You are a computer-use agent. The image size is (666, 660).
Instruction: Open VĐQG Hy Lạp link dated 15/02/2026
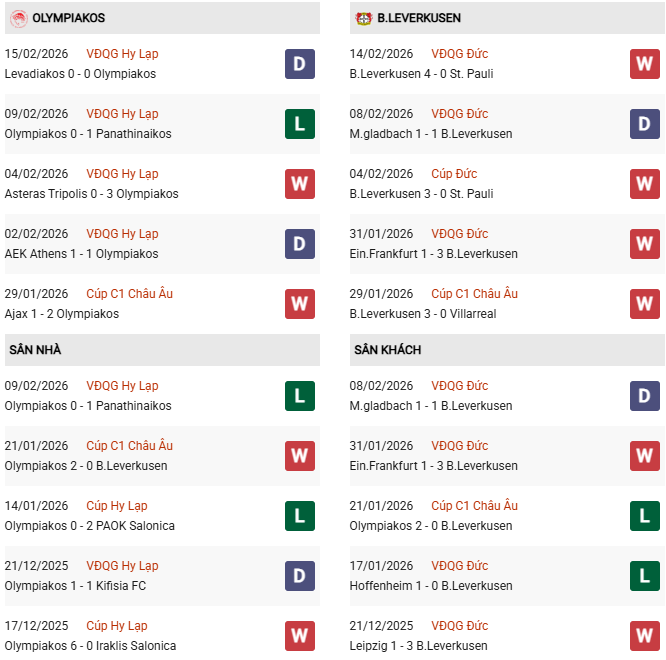122,54
